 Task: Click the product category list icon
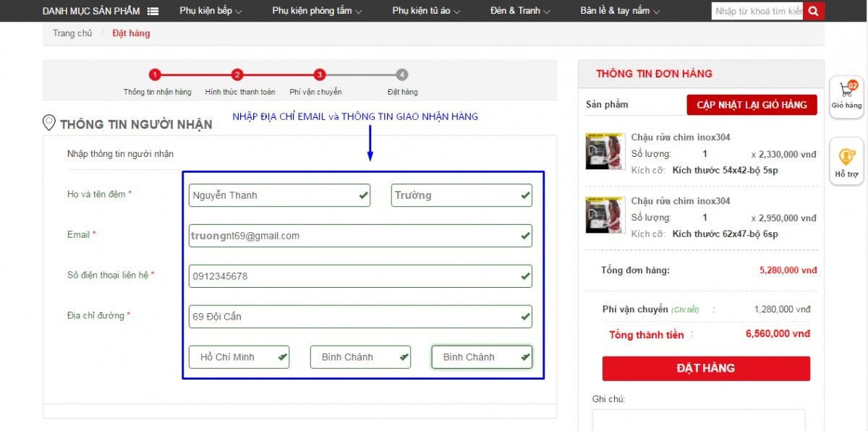(153, 11)
